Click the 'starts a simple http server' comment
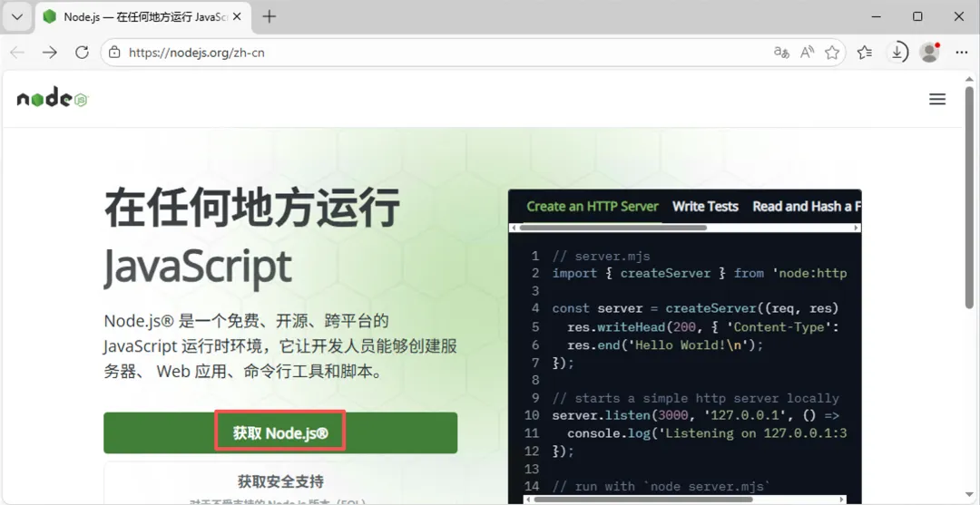The image size is (980, 505). click(696, 398)
